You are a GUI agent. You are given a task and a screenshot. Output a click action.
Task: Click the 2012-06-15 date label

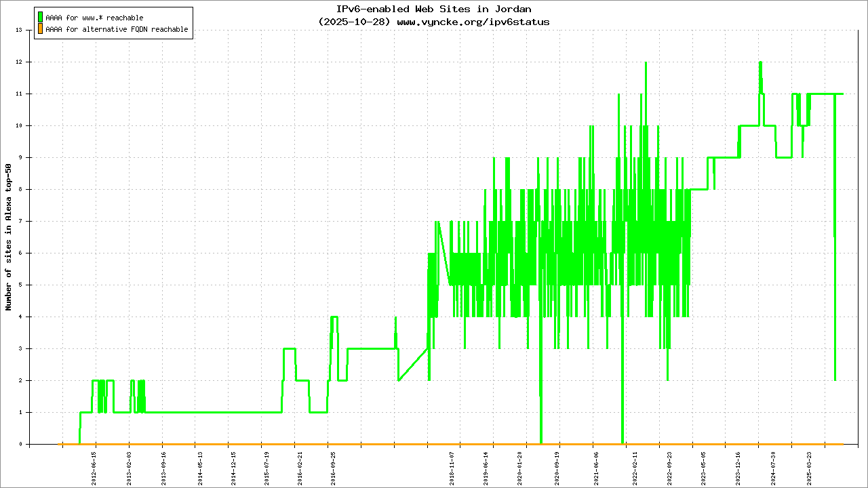click(x=95, y=466)
